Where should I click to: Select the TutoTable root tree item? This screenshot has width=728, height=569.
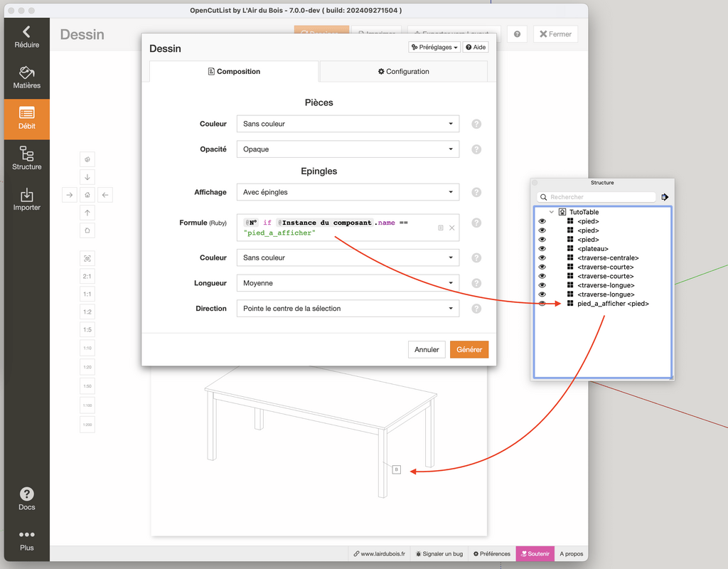click(584, 212)
